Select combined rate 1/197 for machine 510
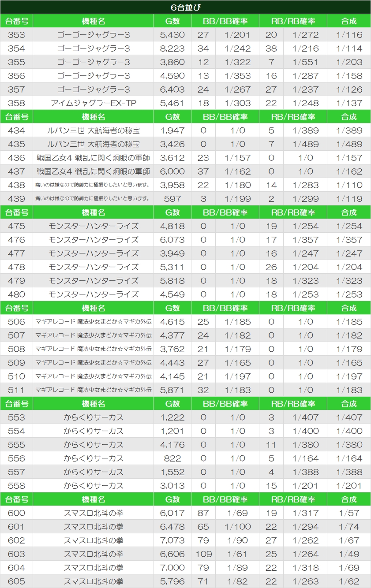 click(x=349, y=376)
